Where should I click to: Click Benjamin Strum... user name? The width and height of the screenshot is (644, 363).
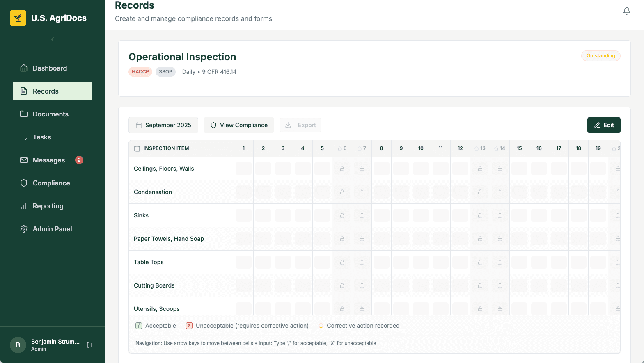coord(55,342)
